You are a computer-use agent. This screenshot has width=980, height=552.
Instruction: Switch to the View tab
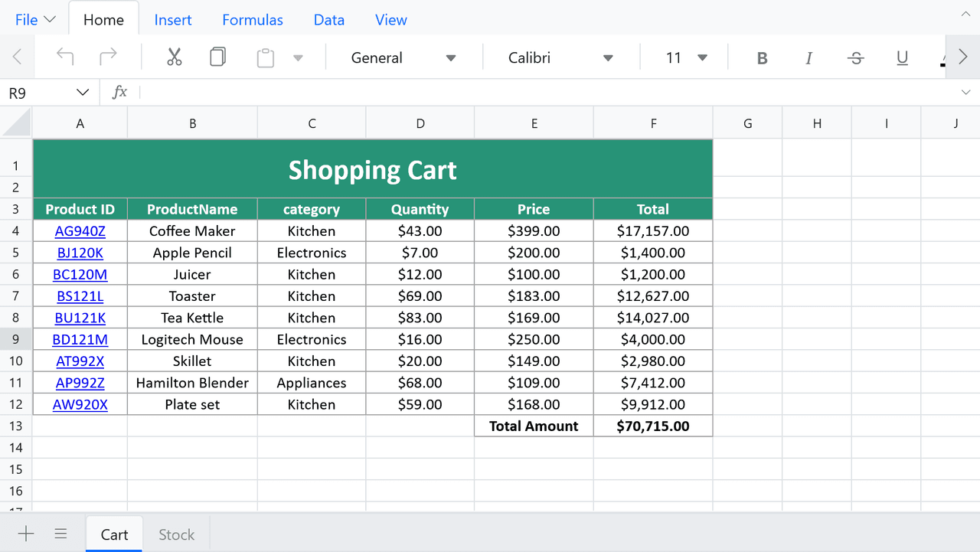click(391, 20)
